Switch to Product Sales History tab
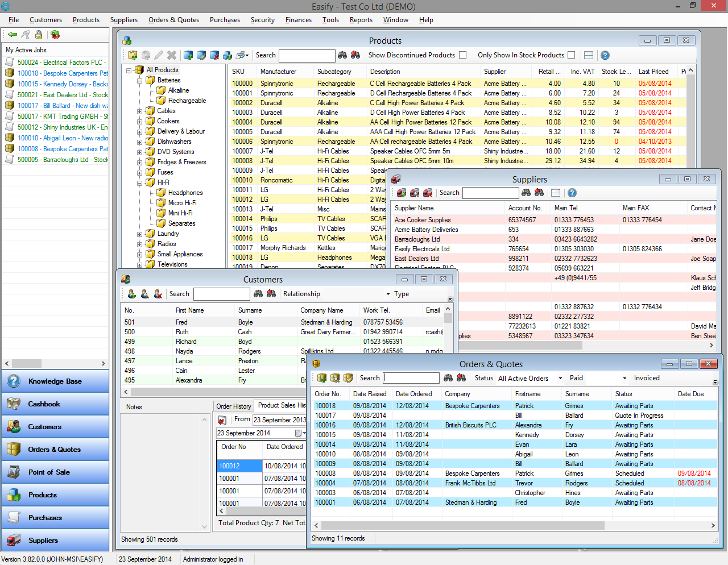The image size is (728, 565). click(280, 405)
